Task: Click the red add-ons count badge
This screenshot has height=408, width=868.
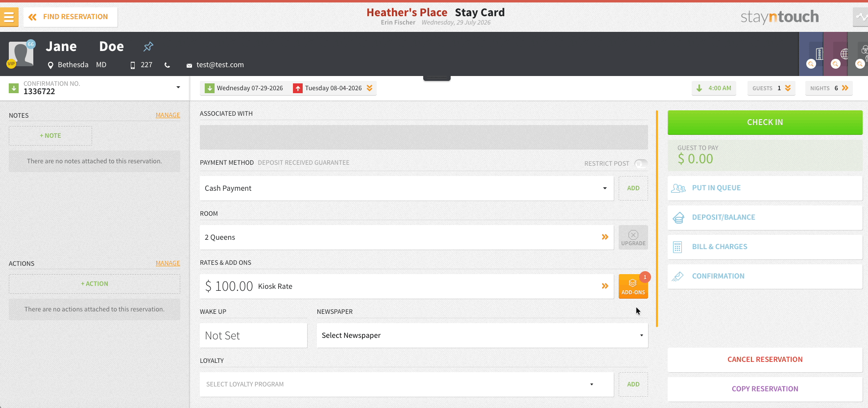Action: pos(645,277)
